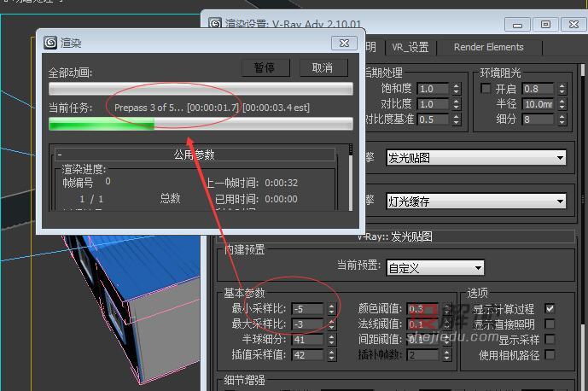
Task: Click the 取消 (cancel) button in render dialog
Action: pyautogui.click(x=323, y=67)
